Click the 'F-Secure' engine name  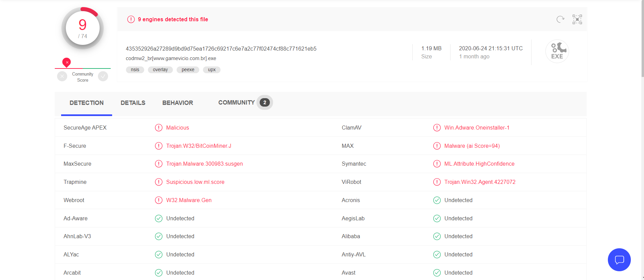[75, 146]
